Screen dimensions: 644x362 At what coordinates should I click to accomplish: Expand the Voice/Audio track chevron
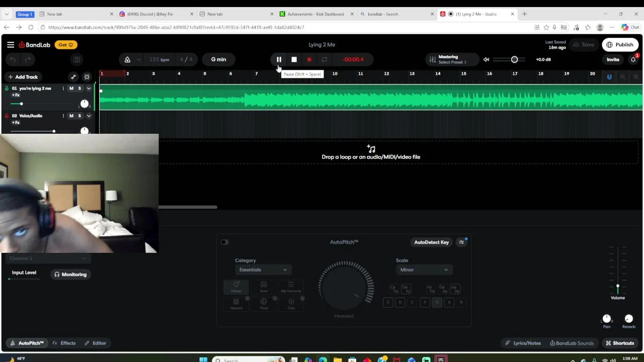pos(89,116)
